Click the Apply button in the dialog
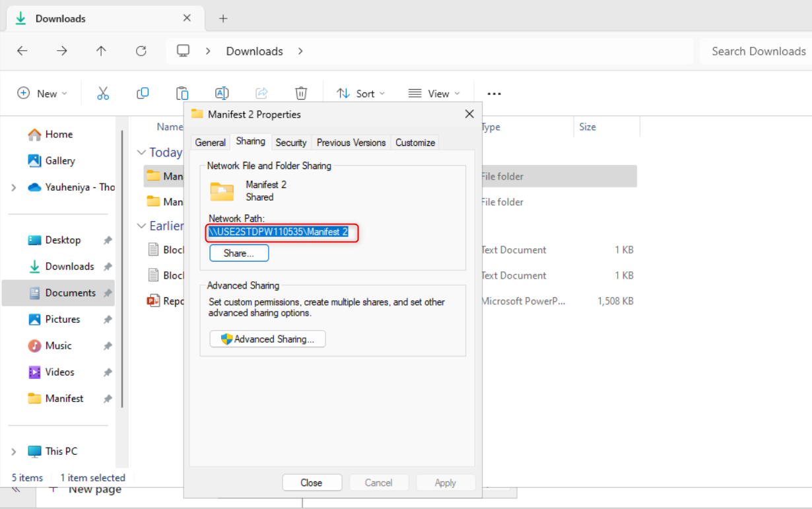This screenshot has width=812, height=509. [x=446, y=482]
